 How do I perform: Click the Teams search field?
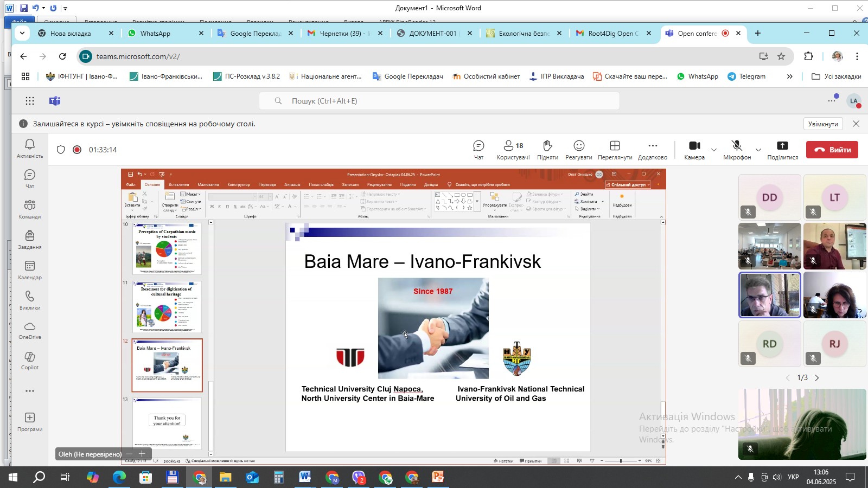click(439, 101)
